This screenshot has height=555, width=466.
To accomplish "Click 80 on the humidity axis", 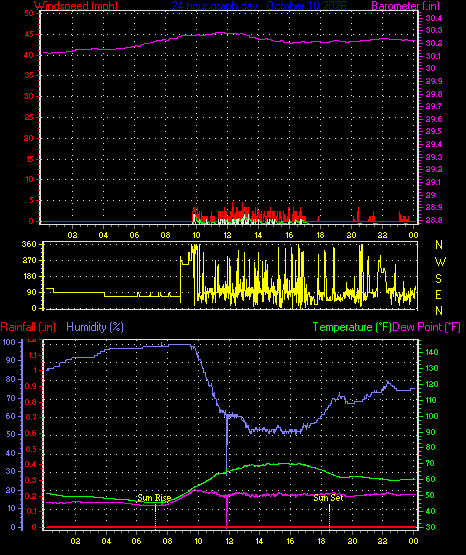I will point(11,379).
